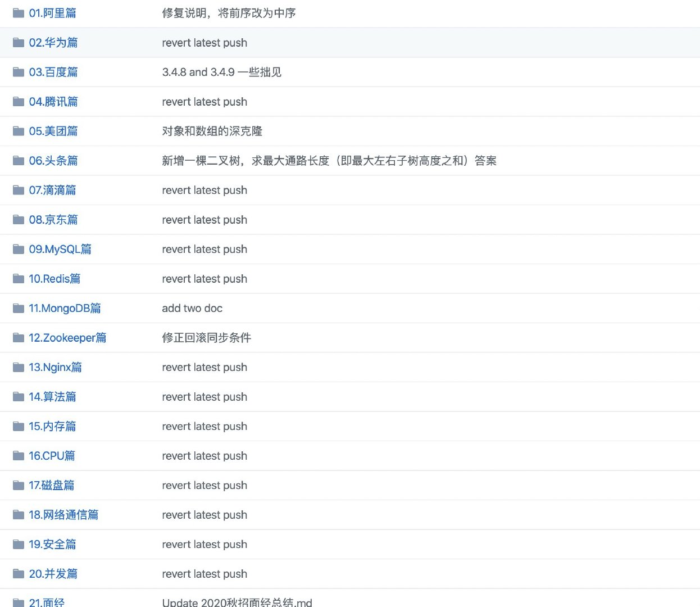Click the folder icon beside 13.Nginx篇

click(19, 367)
